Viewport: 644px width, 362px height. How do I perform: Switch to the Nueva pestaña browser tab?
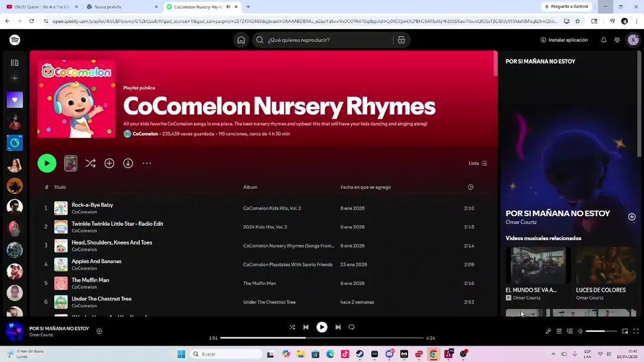click(121, 7)
